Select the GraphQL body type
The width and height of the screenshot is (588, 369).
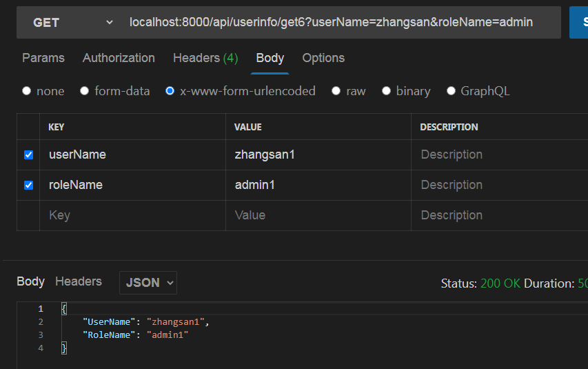(451, 91)
